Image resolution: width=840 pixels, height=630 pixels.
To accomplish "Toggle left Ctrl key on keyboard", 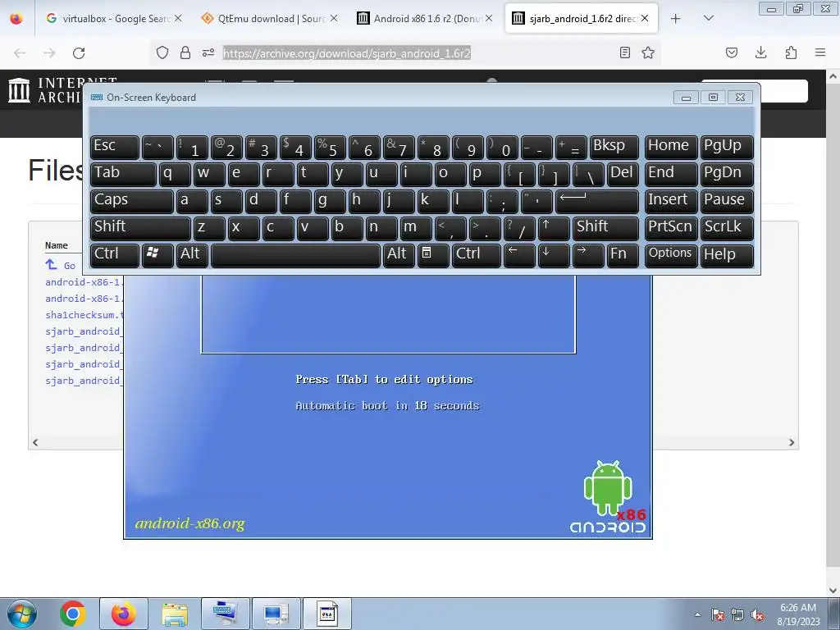I will (115, 255).
